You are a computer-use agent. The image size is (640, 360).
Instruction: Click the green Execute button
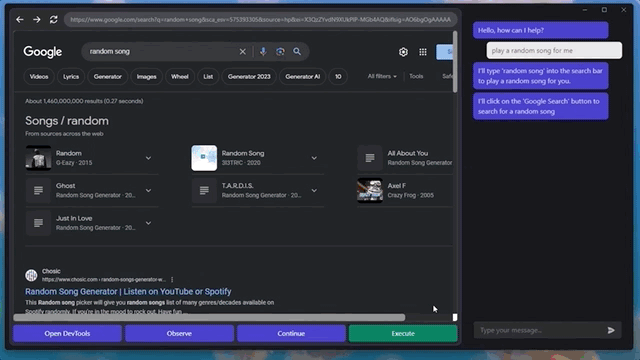(x=403, y=333)
